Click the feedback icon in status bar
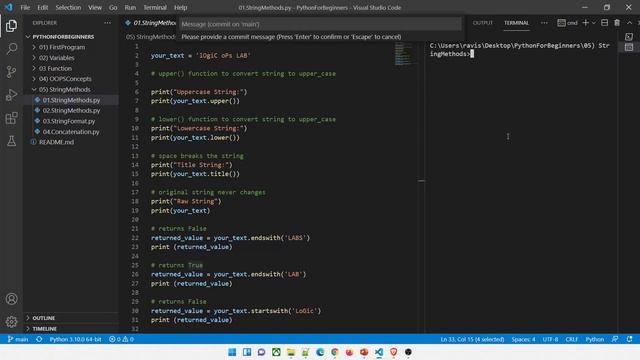 (x=615, y=339)
